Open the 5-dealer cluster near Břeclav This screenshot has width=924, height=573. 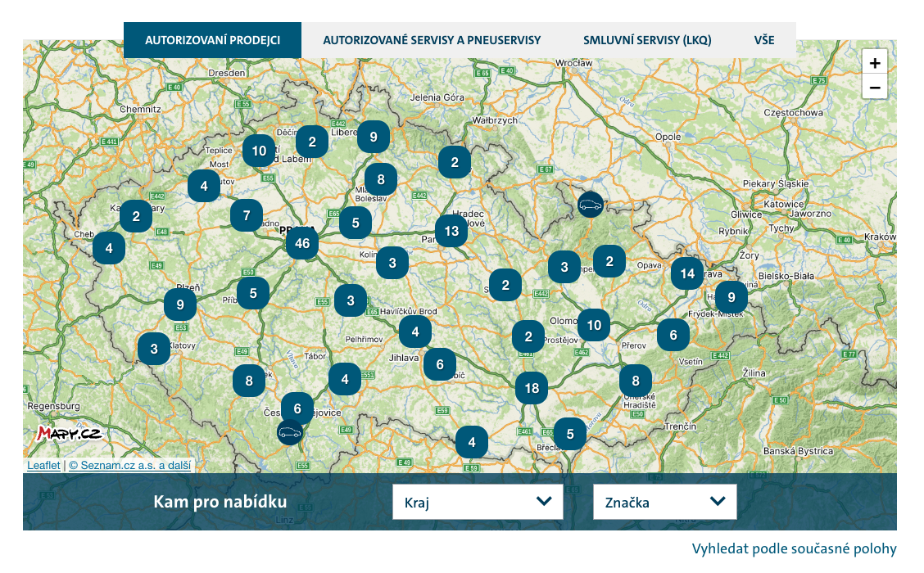(570, 434)
